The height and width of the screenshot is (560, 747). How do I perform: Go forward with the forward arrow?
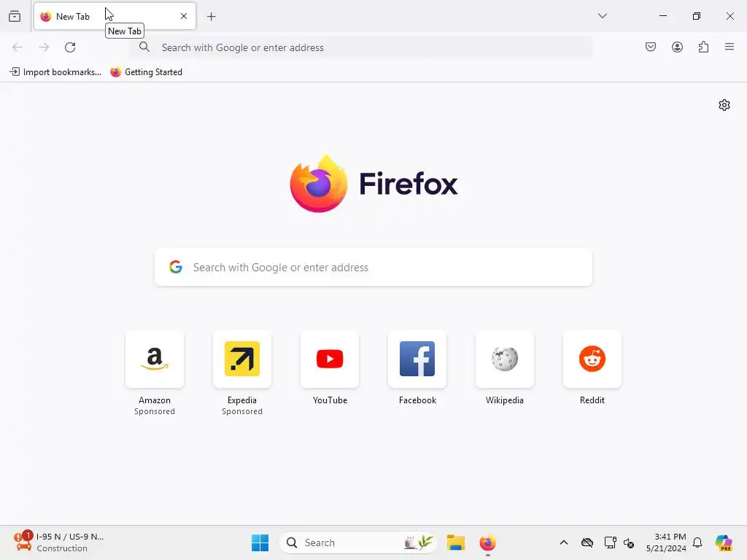click(44, 47)
